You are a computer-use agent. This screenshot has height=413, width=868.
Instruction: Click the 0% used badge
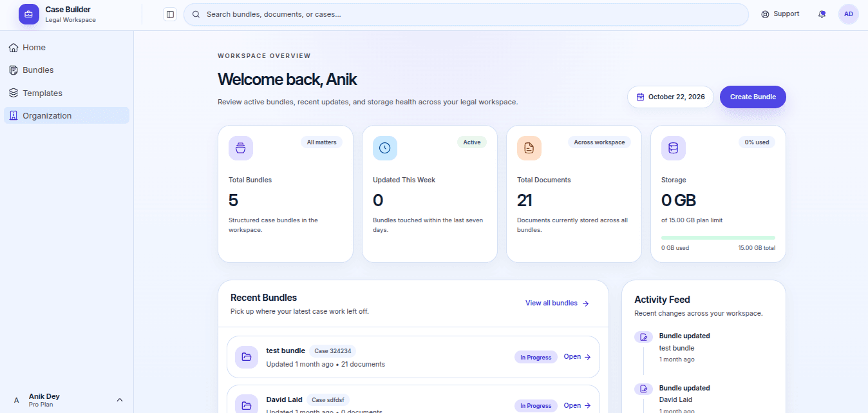[757, 142]
